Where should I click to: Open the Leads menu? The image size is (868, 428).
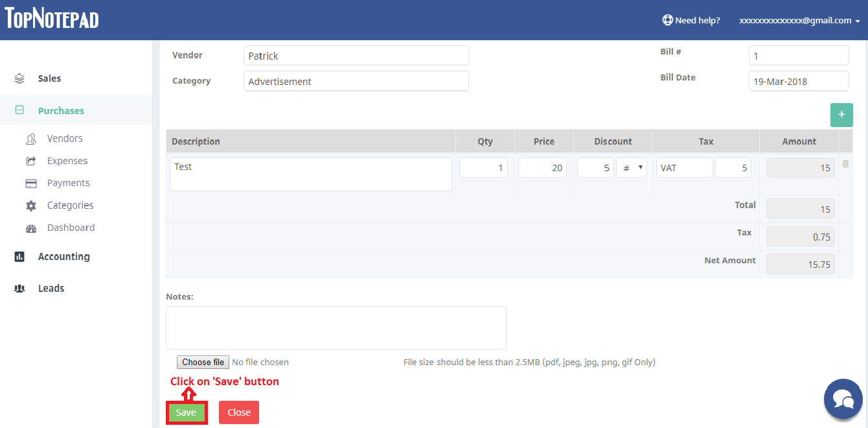click(51, 289)
